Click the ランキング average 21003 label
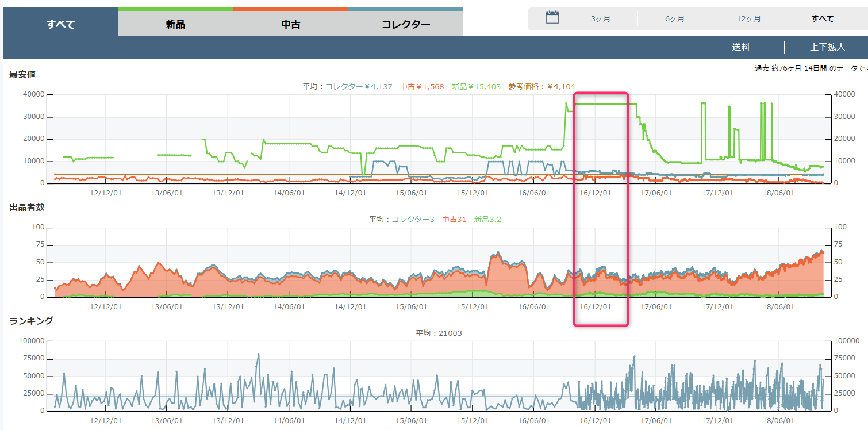Image resolution: width=868 pixels, height=430 pixels. (x=439, y=333)
